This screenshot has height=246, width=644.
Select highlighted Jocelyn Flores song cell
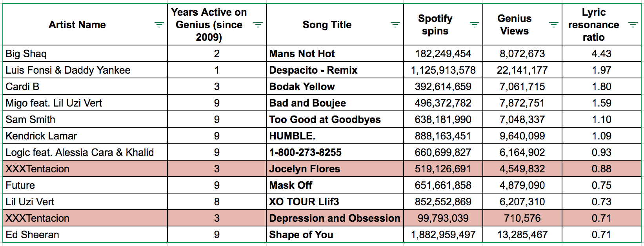335,168
